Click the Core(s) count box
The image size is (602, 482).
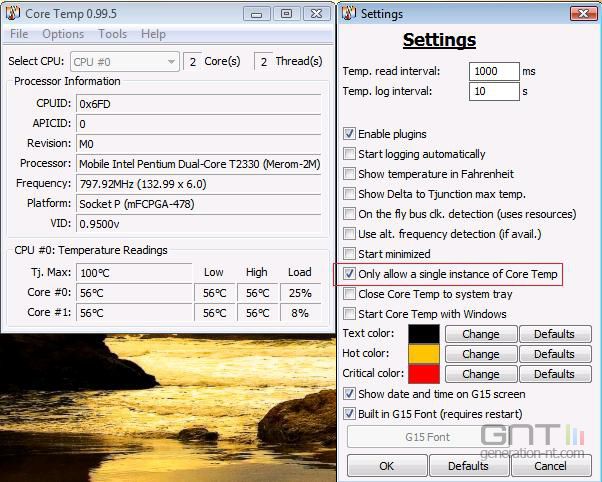[193, 62]
